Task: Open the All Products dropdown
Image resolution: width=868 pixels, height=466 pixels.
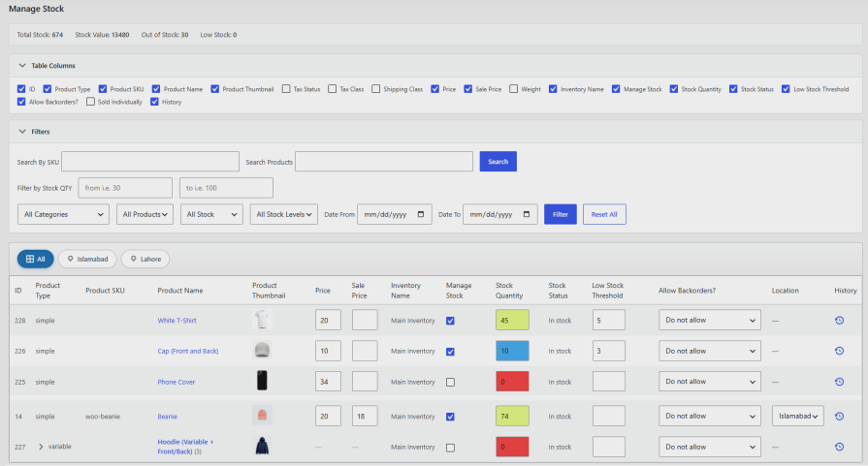Action: [145, 214]
